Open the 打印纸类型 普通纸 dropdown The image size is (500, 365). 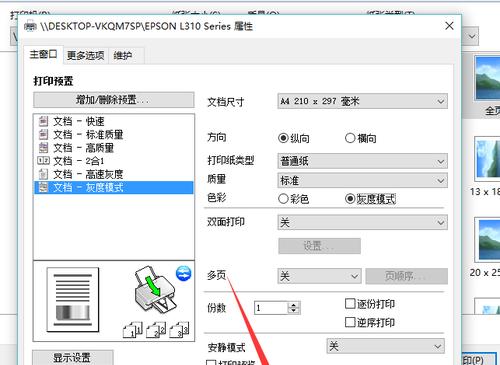click(x=362, y=161)
